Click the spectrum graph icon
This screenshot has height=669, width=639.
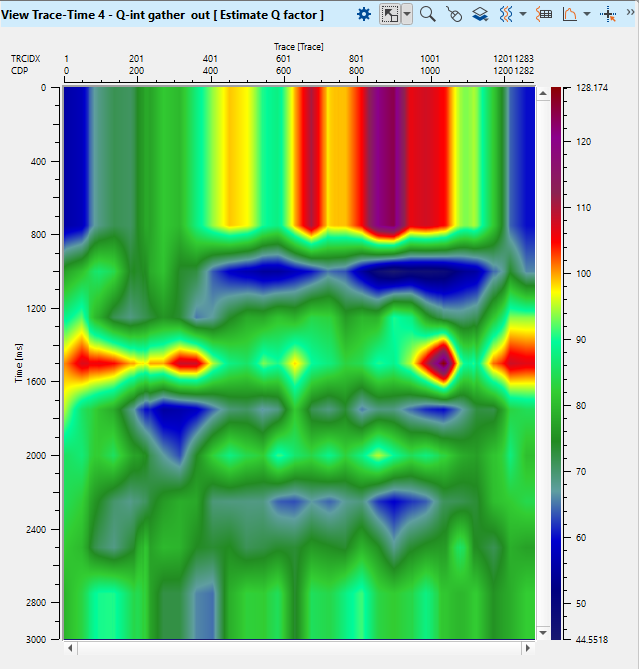569,15
